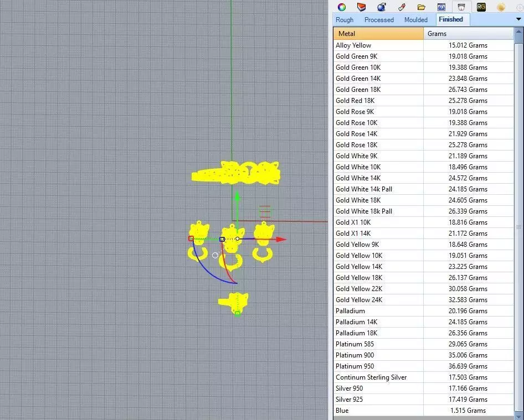Select the Continum Sterling Silver row
Screen dimensions: 524x420
point(423,377)
